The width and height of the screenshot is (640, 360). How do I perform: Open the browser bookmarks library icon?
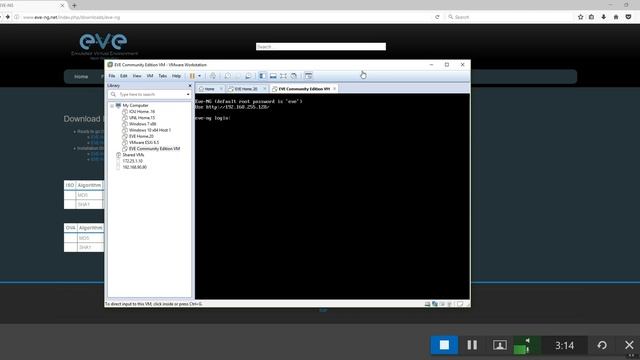pos(591,17)
